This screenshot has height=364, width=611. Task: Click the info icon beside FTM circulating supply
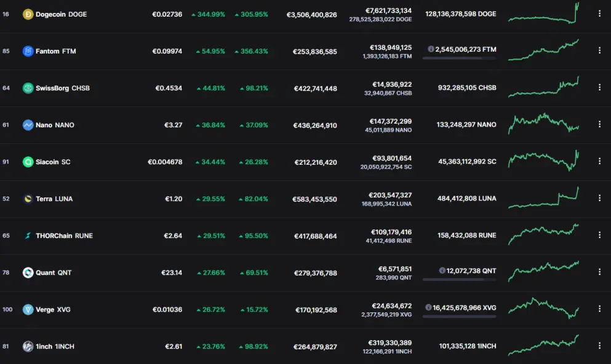pyautogui.click(x=431, y=49)
